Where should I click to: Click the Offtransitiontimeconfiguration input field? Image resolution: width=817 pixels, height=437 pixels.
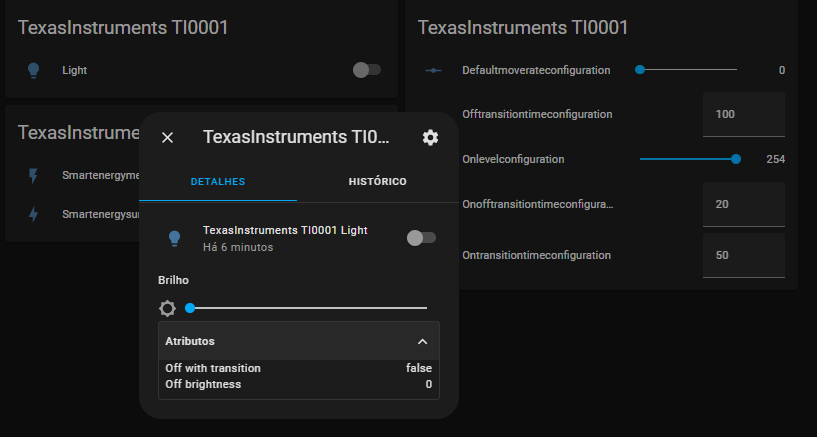[x=744, y=114]
